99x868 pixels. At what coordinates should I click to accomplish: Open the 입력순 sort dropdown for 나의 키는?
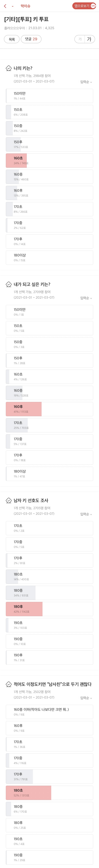point(86,82)
